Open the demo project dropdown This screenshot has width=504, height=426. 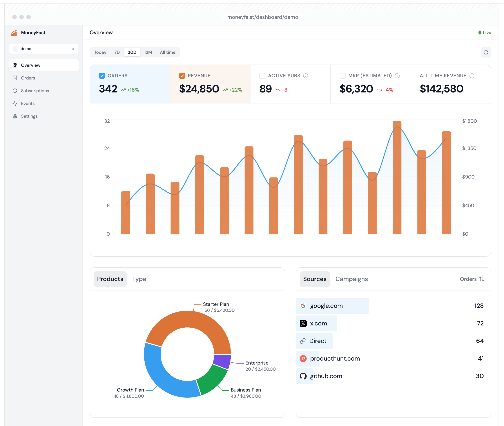pyautogui.click(x=44, y=49)
